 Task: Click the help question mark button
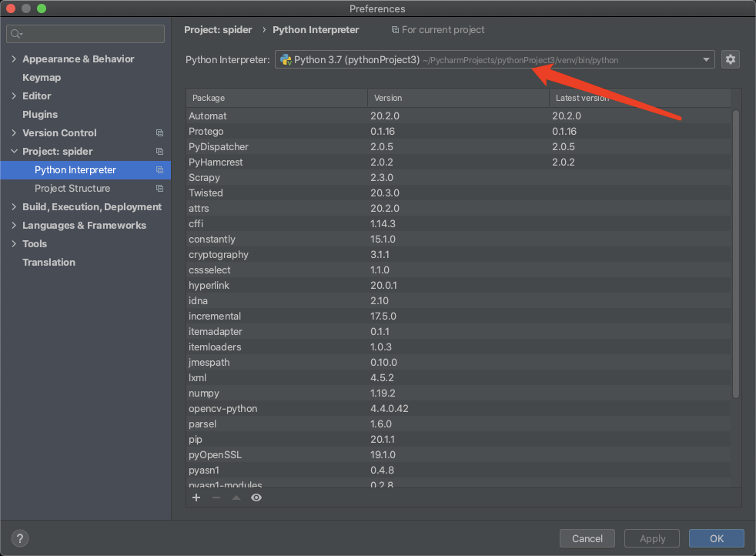(x=20, y=538)
